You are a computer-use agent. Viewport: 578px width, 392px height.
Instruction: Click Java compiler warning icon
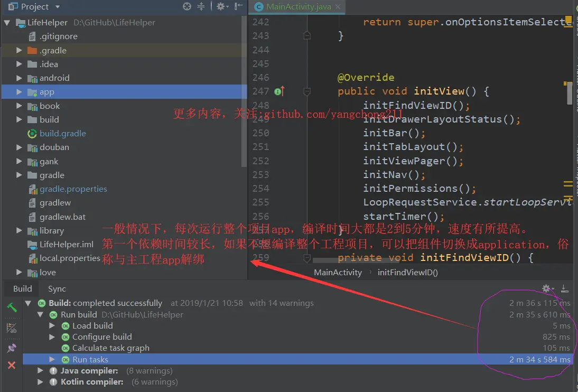click(x=53, y=371)
